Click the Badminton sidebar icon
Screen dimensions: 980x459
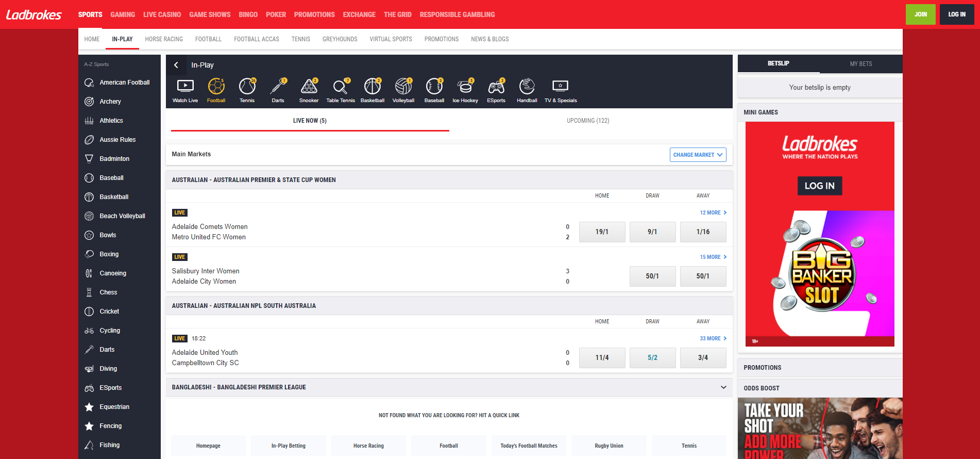pos(89,159)
